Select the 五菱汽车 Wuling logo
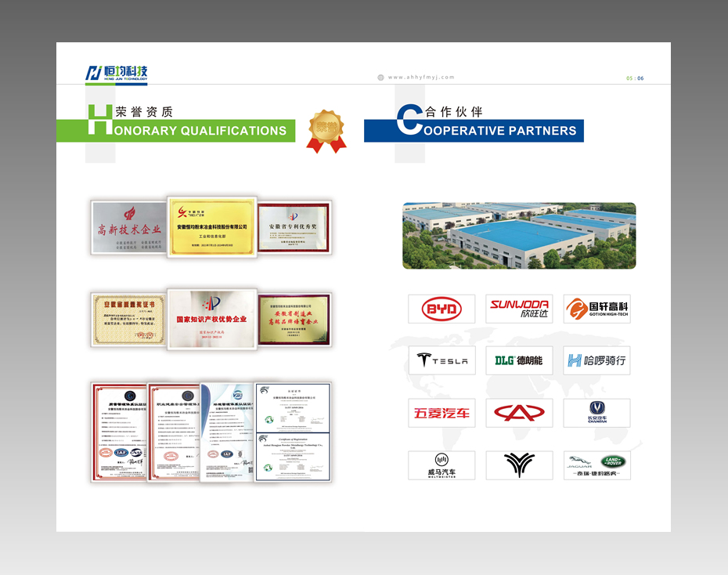This screenshot has width=728, height=575. click(x=442, y=413)
